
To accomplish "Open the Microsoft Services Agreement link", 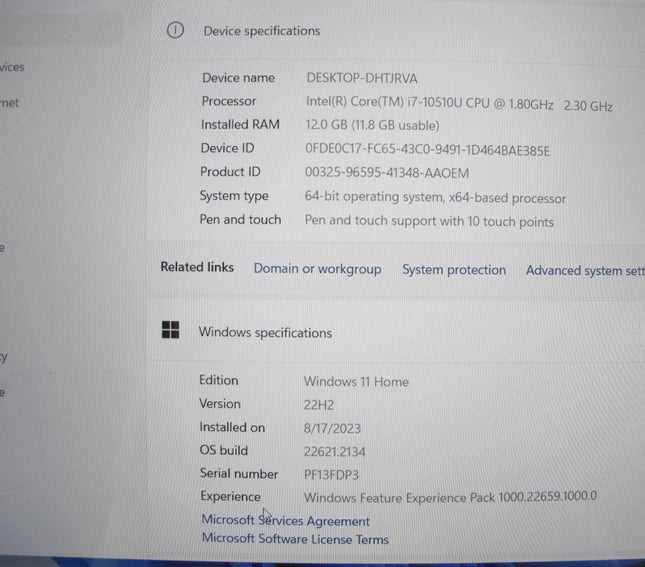I will tap(285, 521).
